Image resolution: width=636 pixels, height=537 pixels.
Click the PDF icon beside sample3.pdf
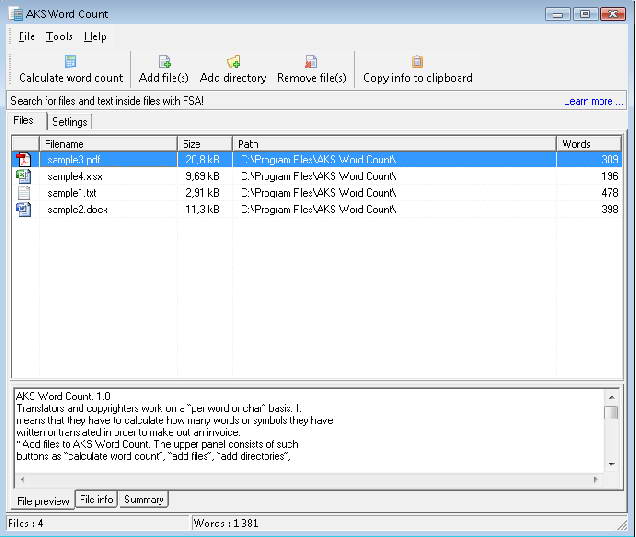point(24,159)
